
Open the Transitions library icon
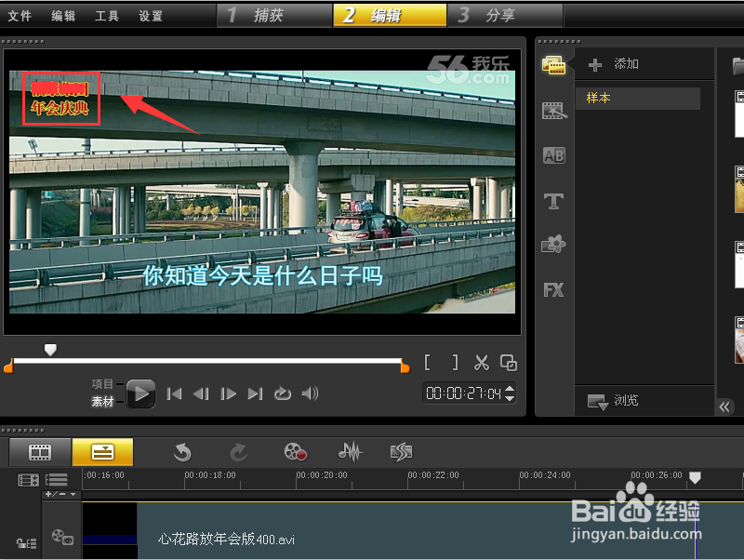point(553,111)
